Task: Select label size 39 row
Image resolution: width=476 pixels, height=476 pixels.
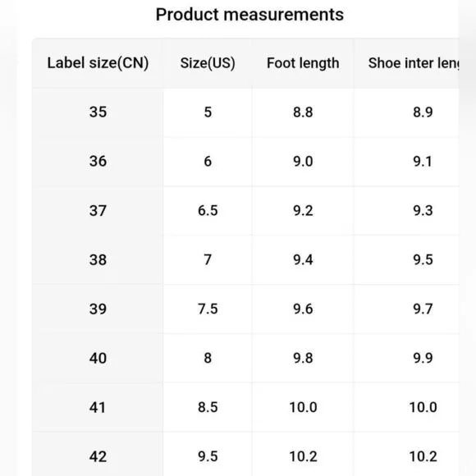Action: coord(245,309)
